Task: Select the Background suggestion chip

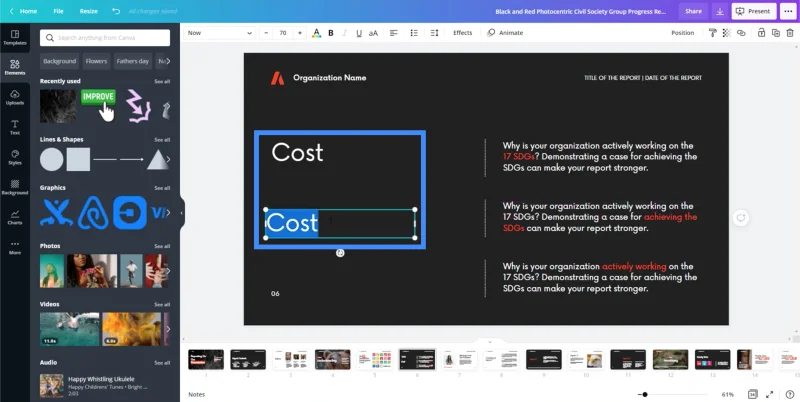Action: point(60,61)
